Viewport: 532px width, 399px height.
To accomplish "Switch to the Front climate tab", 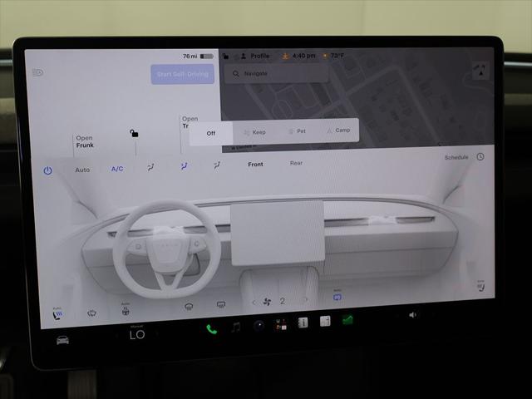I will click(255, 165).
